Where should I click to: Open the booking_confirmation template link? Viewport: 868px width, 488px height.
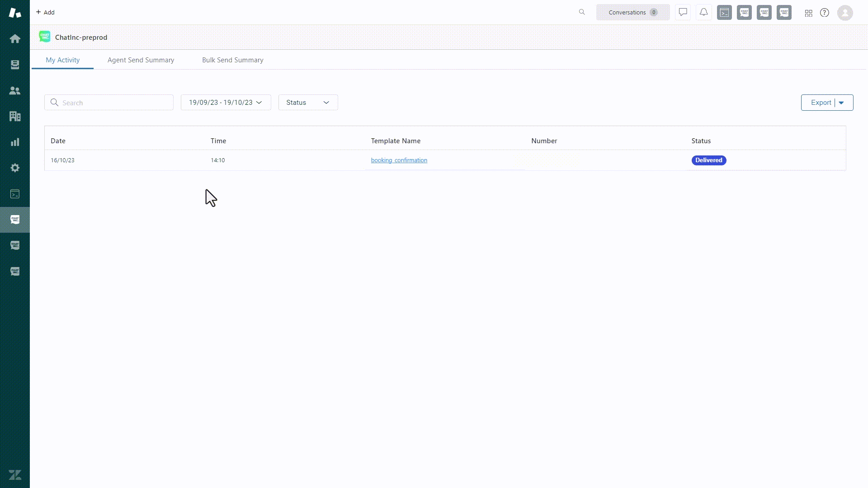(x=399, y=160)
